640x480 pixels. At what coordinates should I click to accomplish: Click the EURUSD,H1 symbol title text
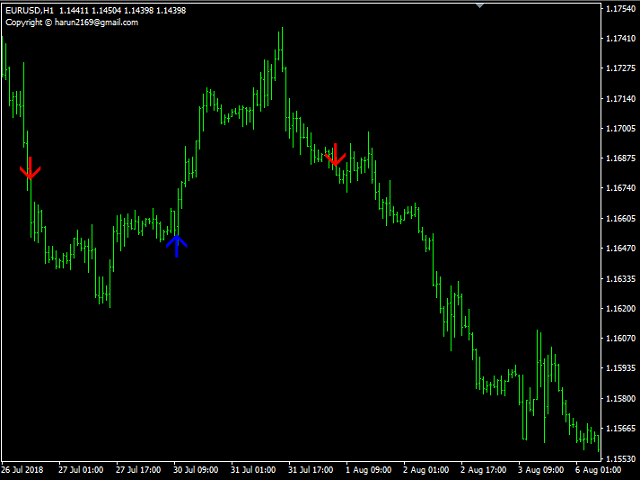coord(29,11)
